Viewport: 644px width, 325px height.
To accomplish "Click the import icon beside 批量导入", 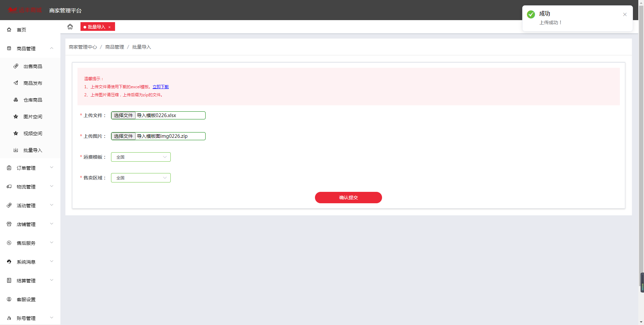I will pos(16,150).
